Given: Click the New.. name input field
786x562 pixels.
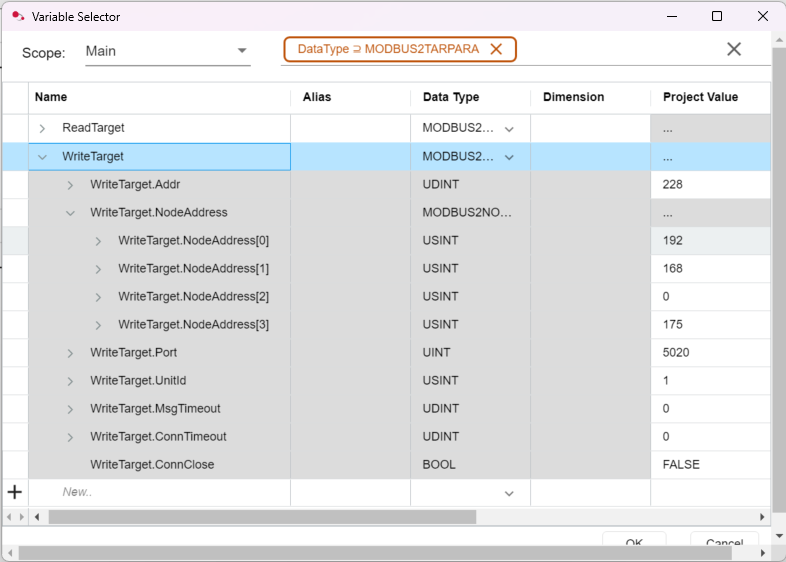Looking at the screenshot, I should tap(160, 492).
